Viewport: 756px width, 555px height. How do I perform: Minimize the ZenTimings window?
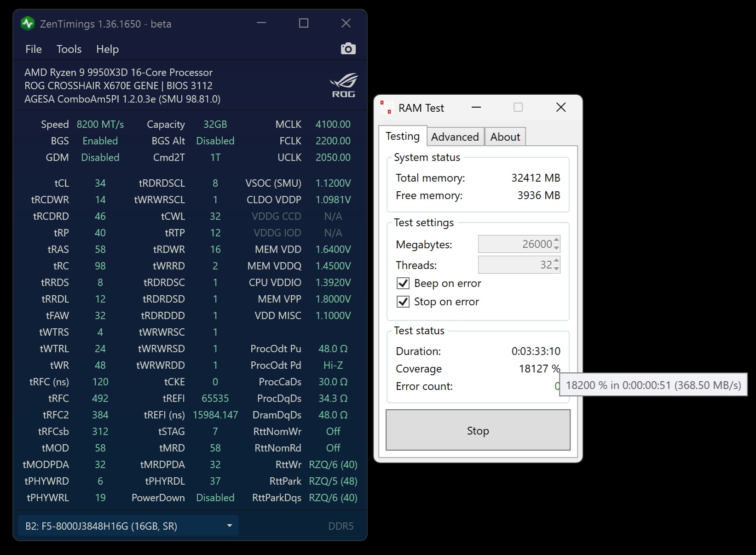click(x=261, y=23)
